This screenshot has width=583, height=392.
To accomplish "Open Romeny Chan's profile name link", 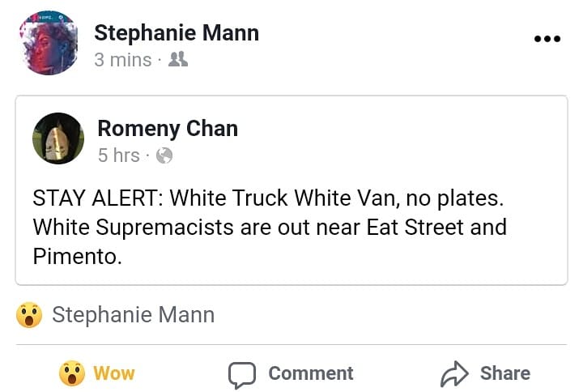I will (168, 128).
